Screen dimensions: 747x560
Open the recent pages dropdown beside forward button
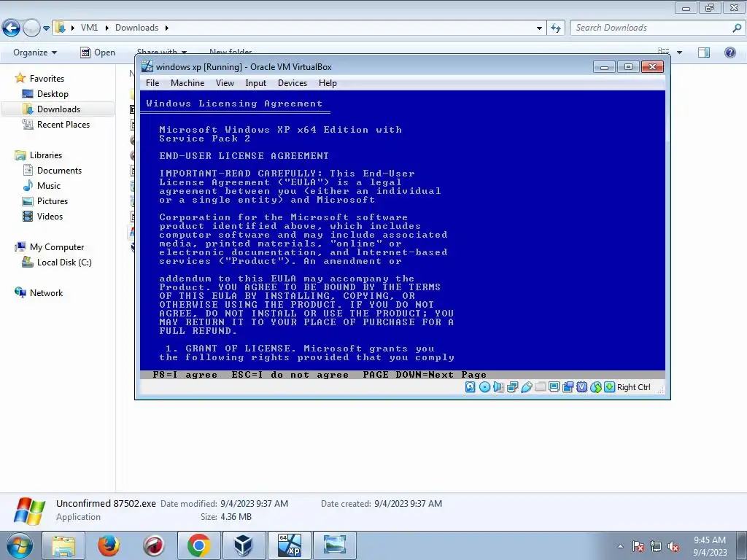[46, 28]
